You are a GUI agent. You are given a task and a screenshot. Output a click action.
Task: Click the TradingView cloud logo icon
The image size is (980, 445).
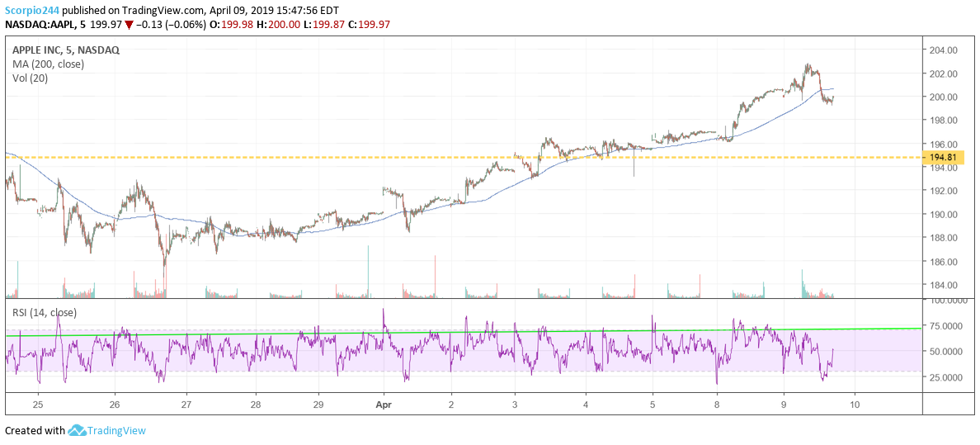tap(76, 431)
